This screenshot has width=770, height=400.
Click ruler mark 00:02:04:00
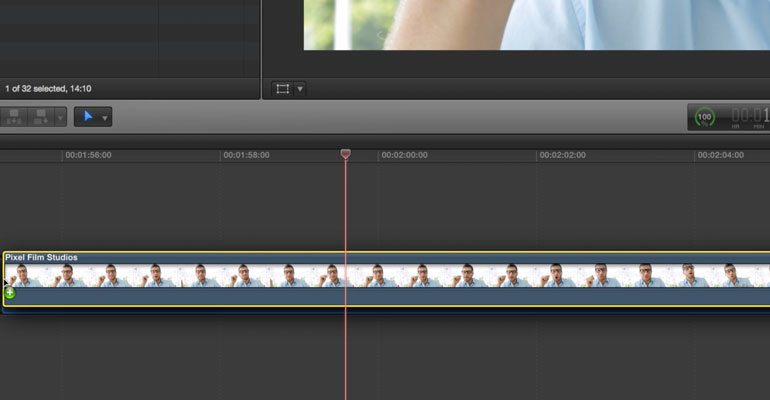pyautogui.click(x=721, y=155)
